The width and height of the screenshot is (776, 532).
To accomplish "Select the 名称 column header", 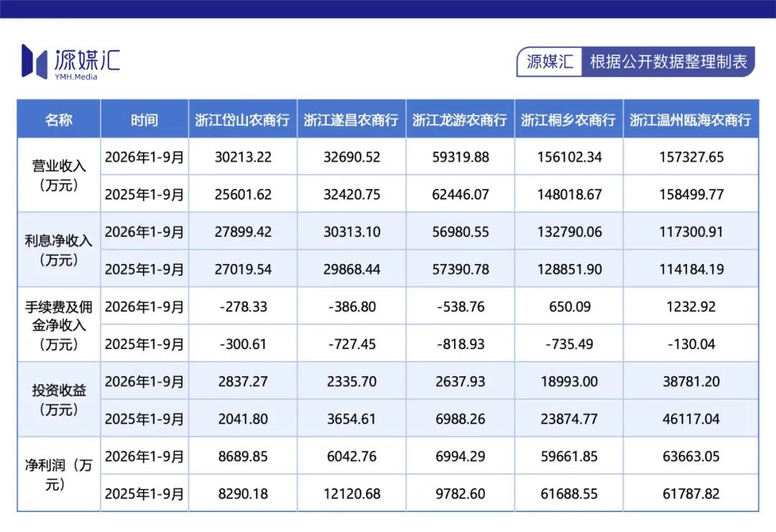I will coord(59,120).
